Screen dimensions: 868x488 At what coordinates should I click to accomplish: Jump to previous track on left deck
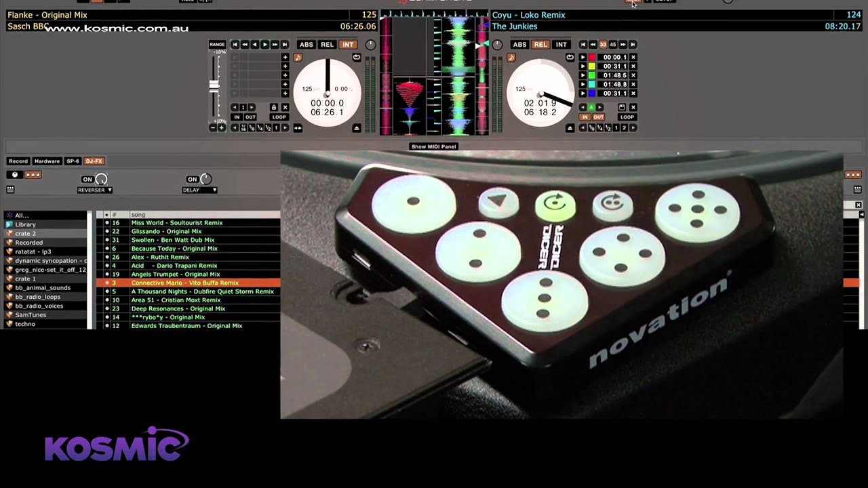click(x=235, y=45)
